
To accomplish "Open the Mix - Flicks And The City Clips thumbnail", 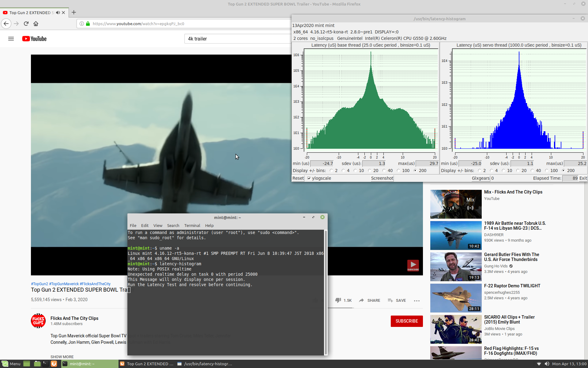I will click(456, 204).
